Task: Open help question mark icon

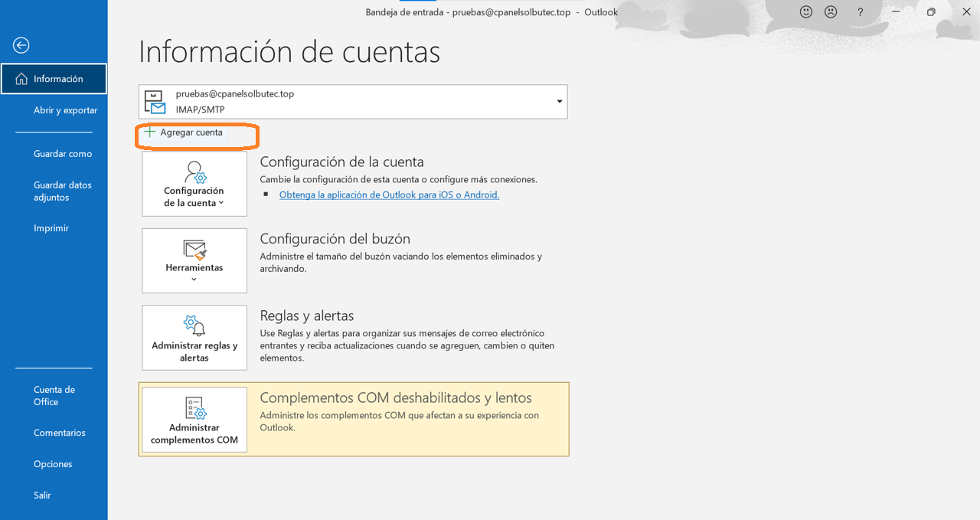Action: (860, 12)
